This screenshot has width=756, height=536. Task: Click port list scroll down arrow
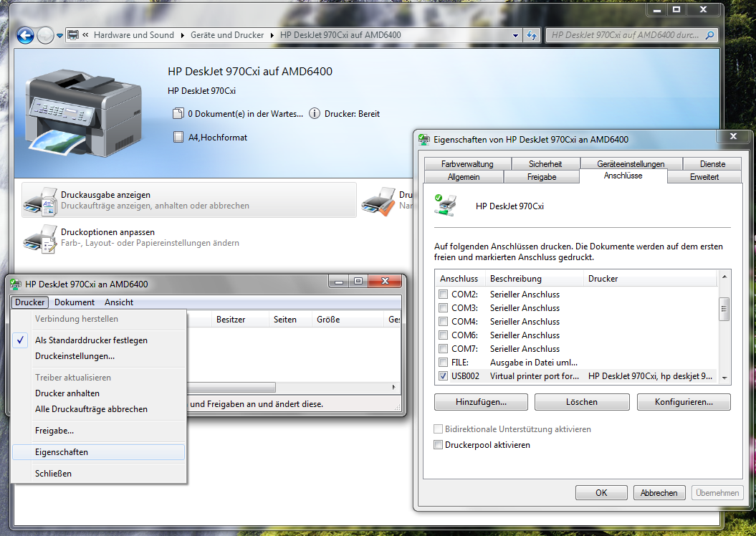[724, 378]
